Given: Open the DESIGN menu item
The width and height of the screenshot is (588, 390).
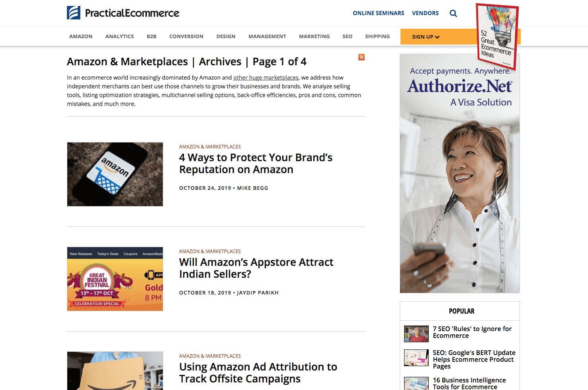Looking at the screenshot, I should 226,36.
